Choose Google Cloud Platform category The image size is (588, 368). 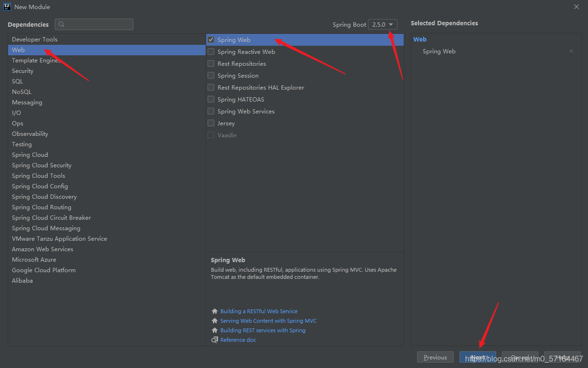(x=107, y=270)
